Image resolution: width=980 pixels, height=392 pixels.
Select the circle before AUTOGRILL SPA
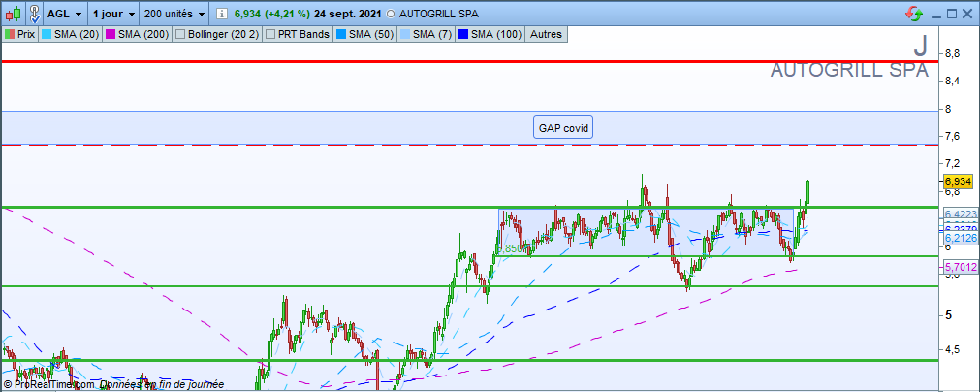point(392,14)
